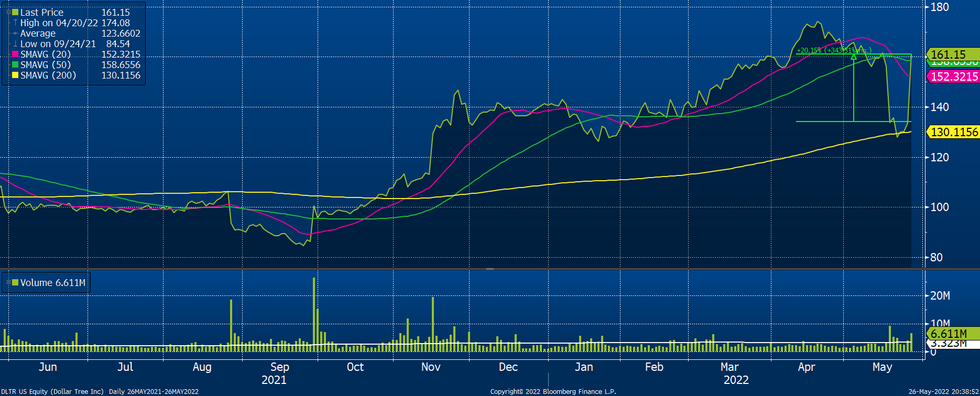Select the 161.15 last price axis tag
Image resolution: width=980 pixels, height=396 pixels.
952,54
